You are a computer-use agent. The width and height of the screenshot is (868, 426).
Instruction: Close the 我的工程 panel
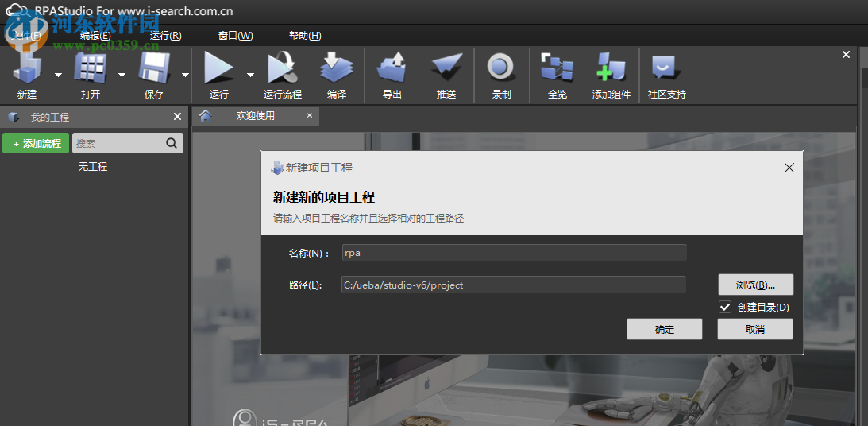pyautogui.click(x=177, y=116)
